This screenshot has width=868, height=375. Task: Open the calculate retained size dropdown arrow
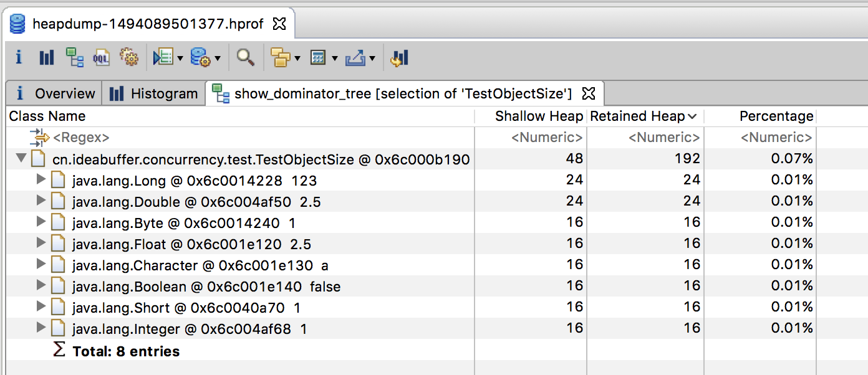(335, 59)
